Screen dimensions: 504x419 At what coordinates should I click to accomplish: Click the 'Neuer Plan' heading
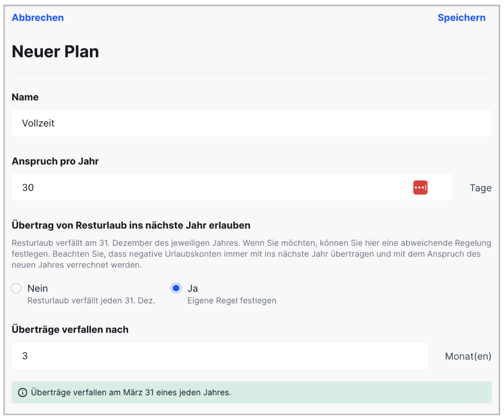pyautogui.click(x=55, y=52)
